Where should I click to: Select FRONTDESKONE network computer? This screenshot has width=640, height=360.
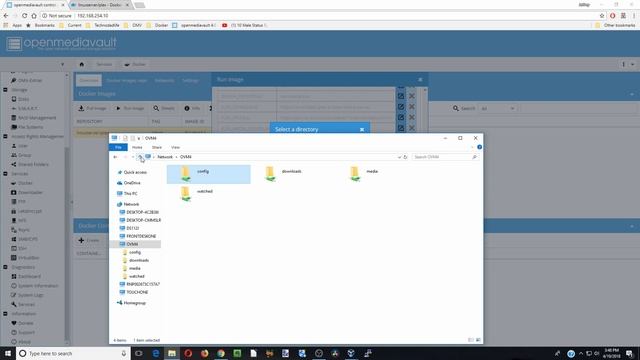[141, 236]
